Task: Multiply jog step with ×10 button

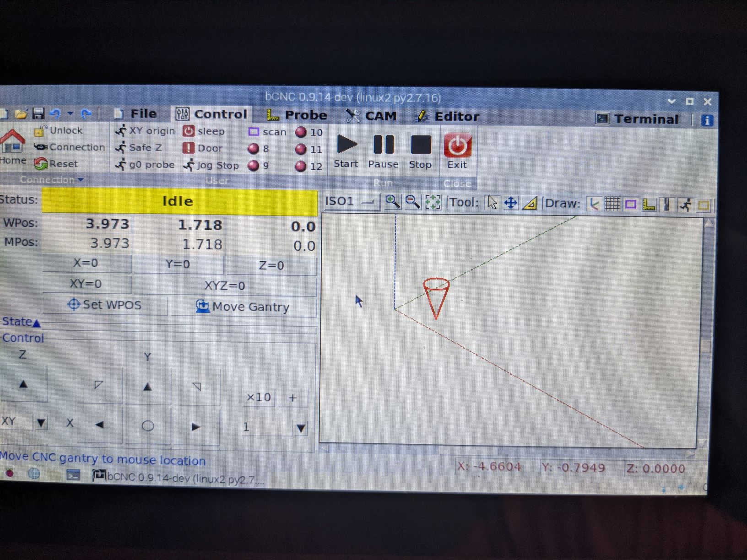Action: 259,397
